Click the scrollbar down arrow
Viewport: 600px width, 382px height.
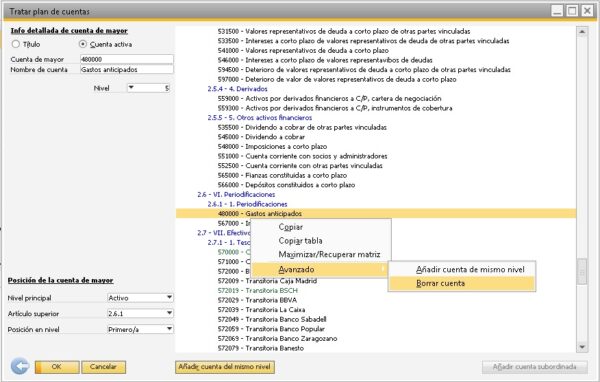coord(582,347)
